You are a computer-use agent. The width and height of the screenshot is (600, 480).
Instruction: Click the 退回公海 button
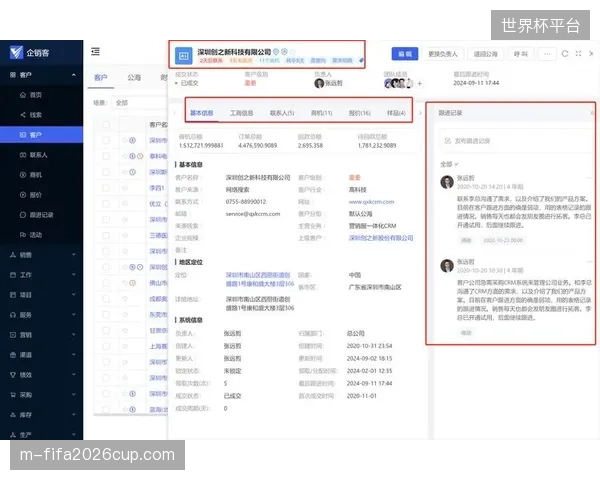pos(486,54)
